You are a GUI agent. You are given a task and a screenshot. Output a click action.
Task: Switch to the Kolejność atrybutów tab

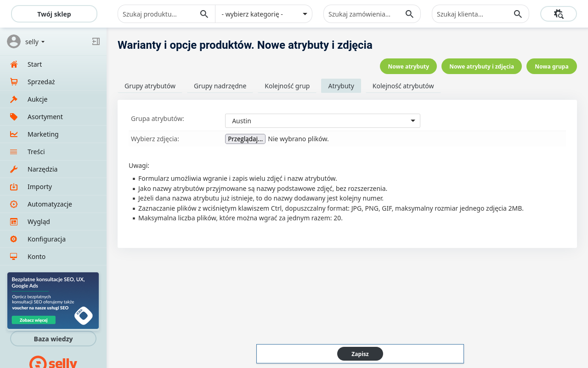(x=403, y=86)
